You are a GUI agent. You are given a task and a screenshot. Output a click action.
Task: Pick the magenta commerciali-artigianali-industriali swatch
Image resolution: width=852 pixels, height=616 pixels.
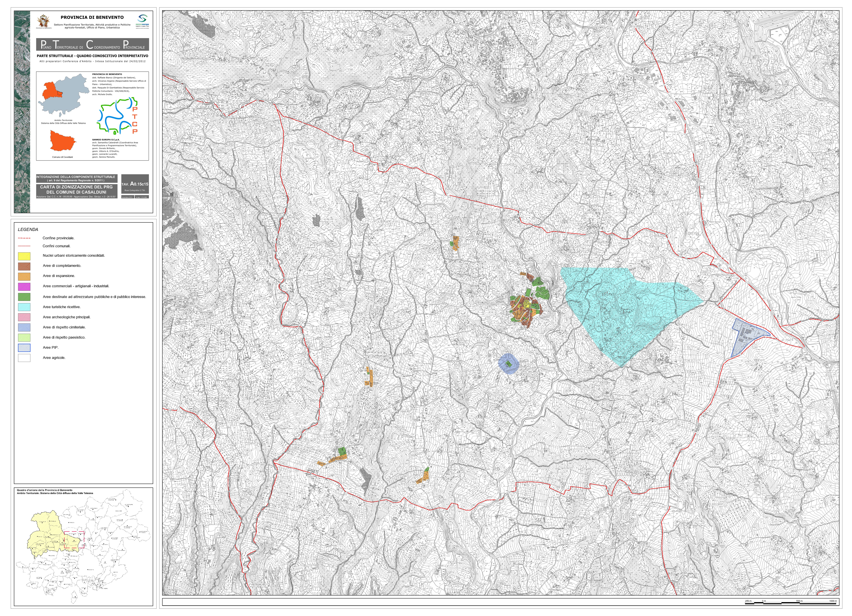(x=24, y=287)
